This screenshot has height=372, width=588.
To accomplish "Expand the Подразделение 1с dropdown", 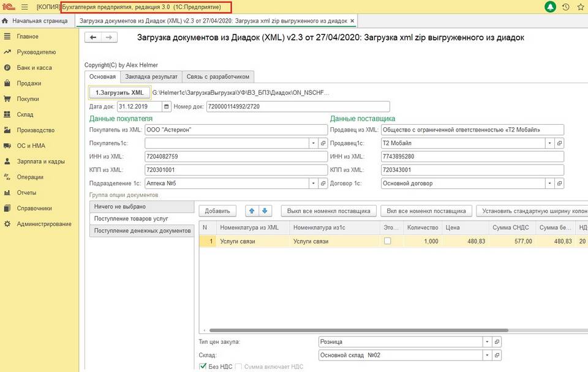I will (x=314, y=183).
